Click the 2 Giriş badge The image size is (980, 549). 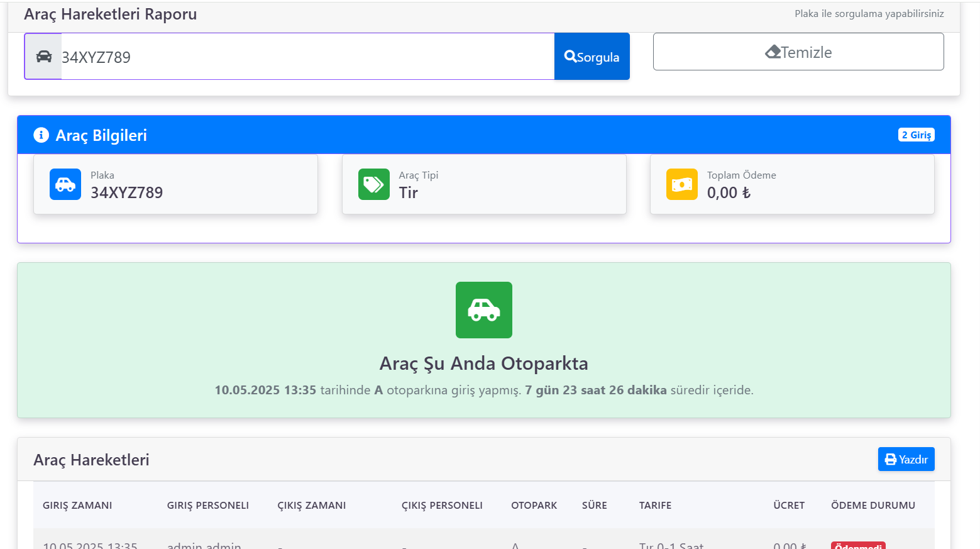(x=916, y=135)
